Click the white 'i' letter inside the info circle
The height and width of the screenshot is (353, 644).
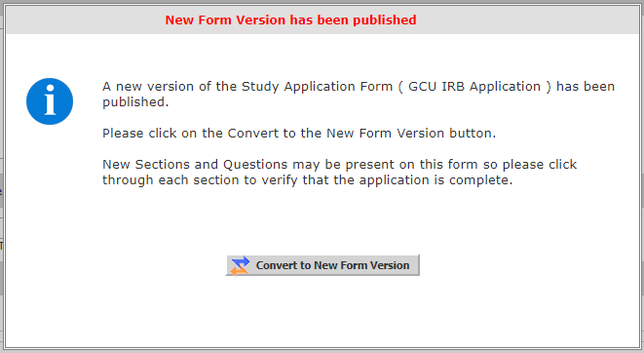[50, 99]
